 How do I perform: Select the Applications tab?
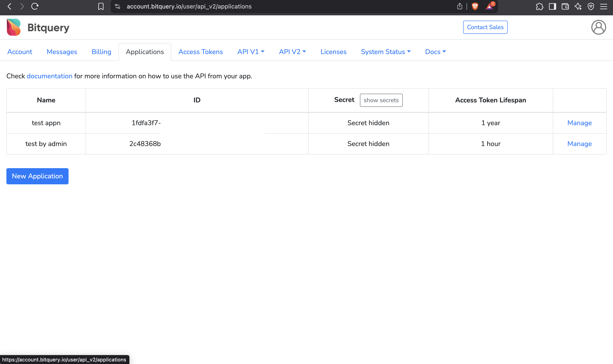145,52
